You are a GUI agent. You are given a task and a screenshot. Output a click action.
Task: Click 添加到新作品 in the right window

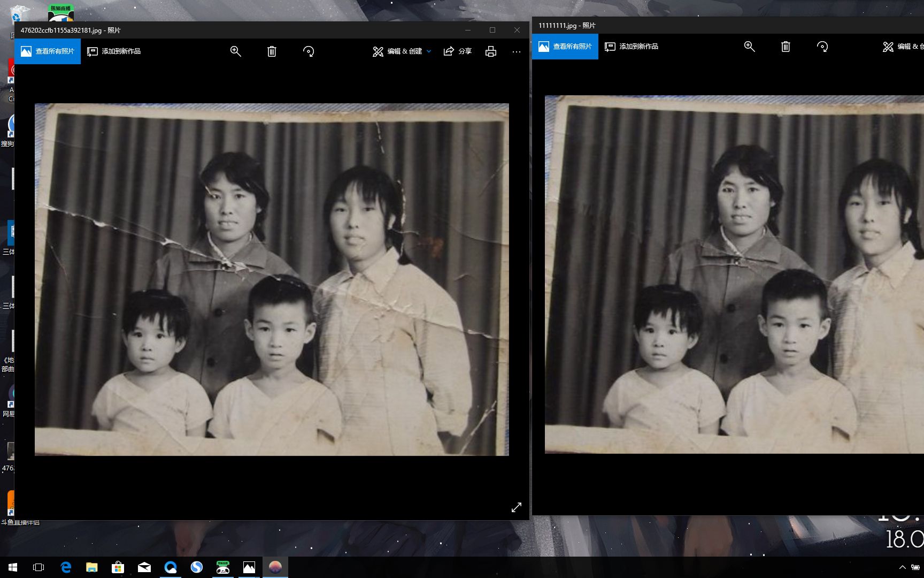tap(632, 47)
